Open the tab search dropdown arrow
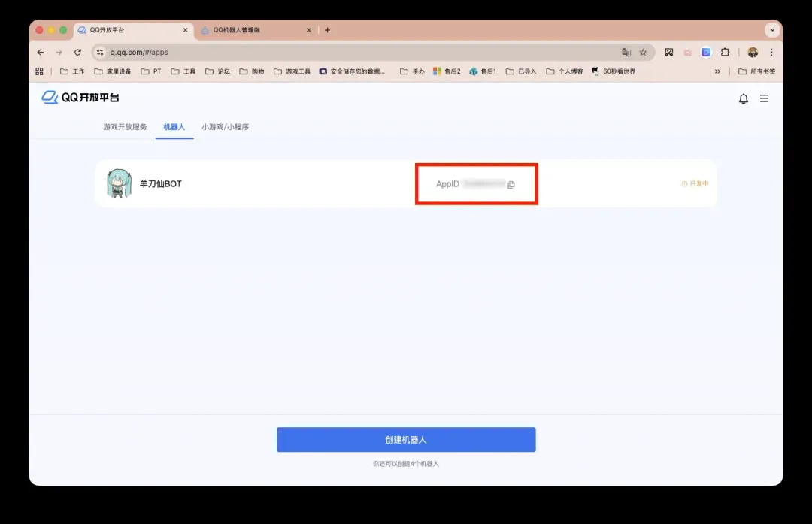 pyautogui.click(x=772, y=30)
